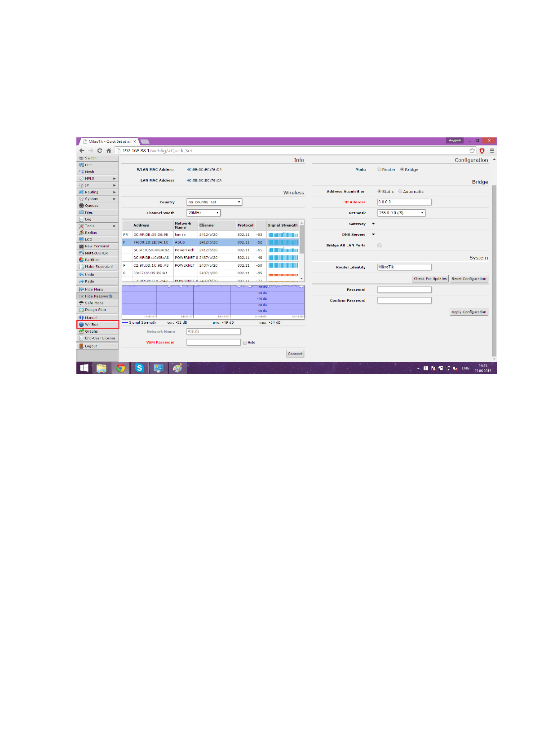Image resolution: width=535 pixels, height=756 pixels.
Task: Click the WiFi Password field
Action: click(213, 342)
